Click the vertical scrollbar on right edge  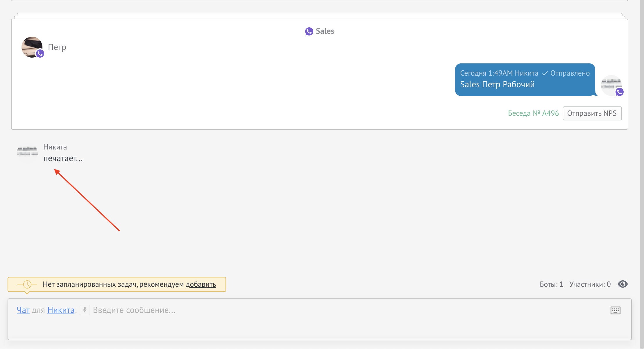click(642, 174)
